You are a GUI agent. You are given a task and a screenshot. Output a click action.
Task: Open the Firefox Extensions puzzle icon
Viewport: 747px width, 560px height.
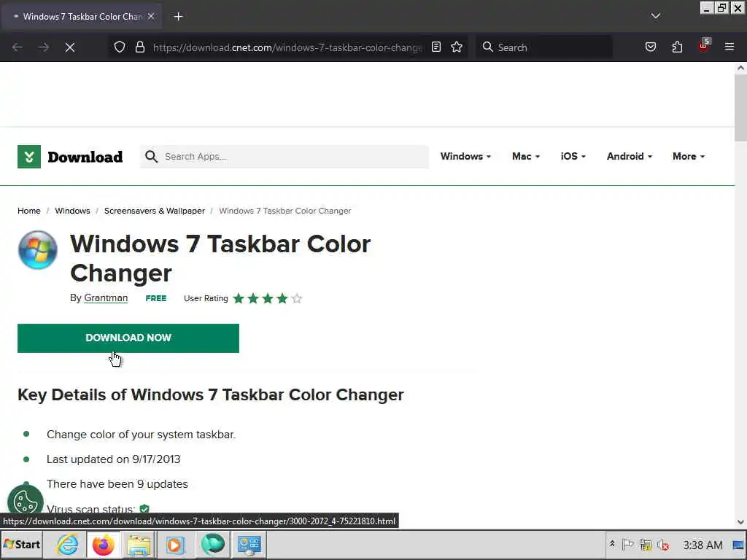677,47
